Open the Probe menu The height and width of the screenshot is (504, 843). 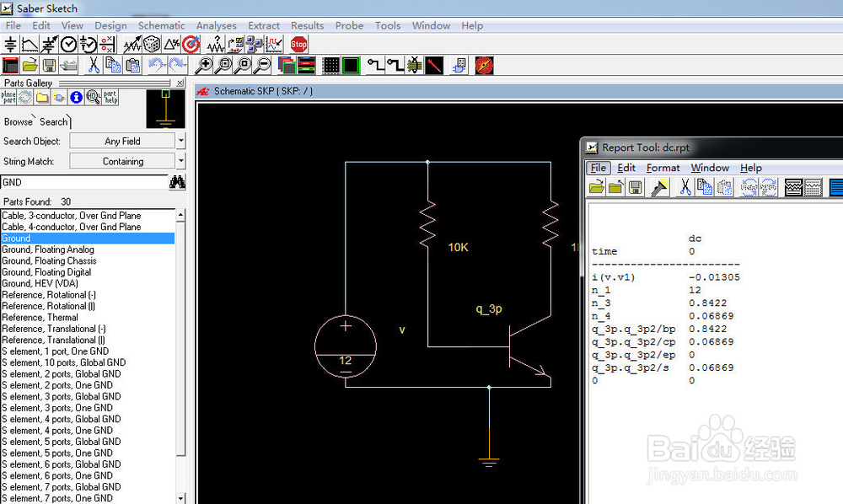pos(350,26)
